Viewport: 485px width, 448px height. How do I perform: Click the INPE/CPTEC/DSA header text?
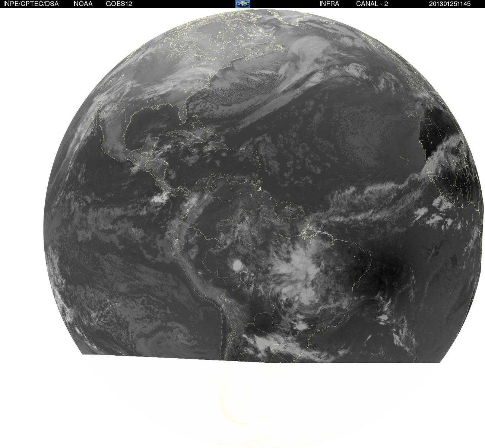31,4
